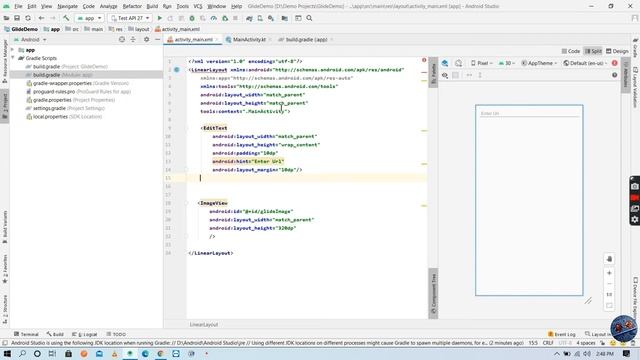Click the taskbar search icon

[22, 353]
